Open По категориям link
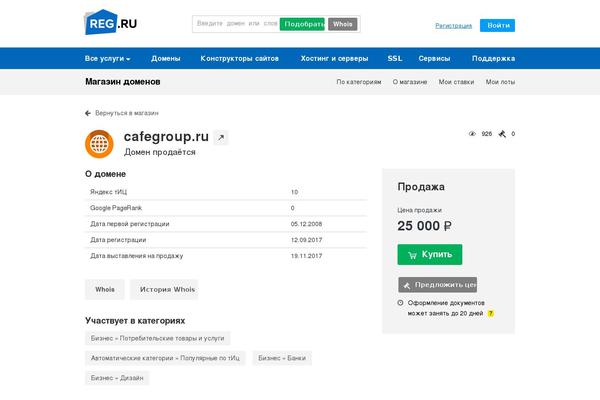The image size is (600, 400). click(359, 82)
